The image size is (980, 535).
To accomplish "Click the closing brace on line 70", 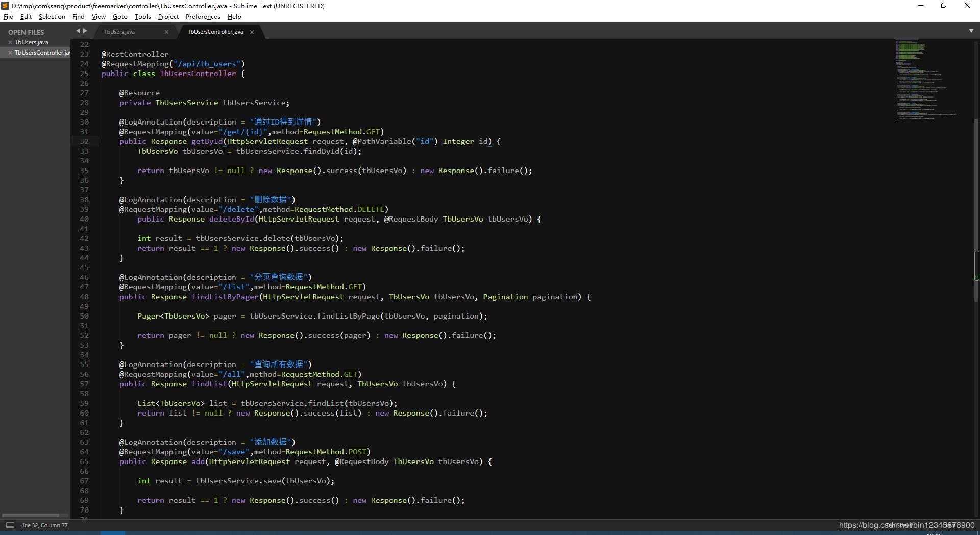I will click(121, 510).
